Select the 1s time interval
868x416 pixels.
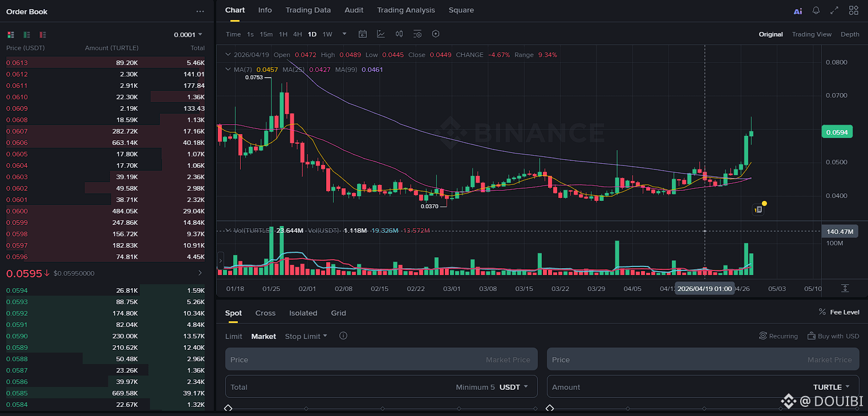point(250,34)
